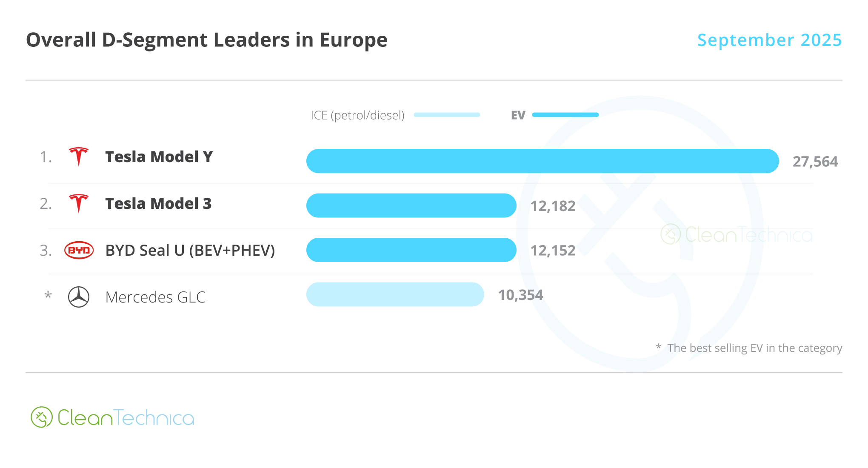Screen dimensions: 868x468
Task: Click the CleanTechnica wordmark at bottom
Action: tap(126, 418)
